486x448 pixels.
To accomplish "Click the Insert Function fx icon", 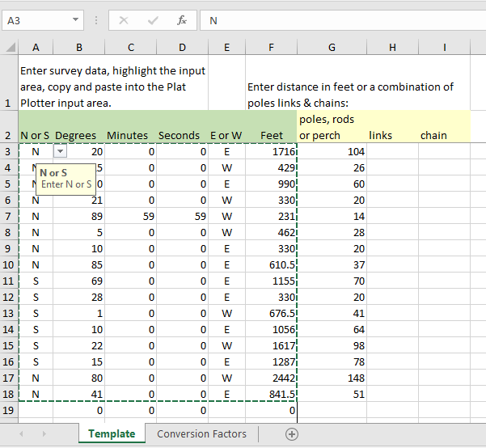I will 182,20.
